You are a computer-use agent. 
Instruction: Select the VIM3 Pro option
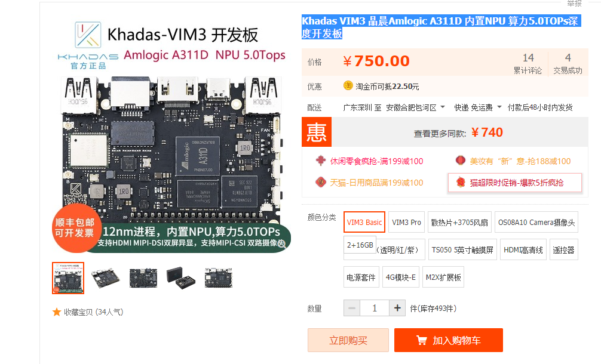point(406,222)
